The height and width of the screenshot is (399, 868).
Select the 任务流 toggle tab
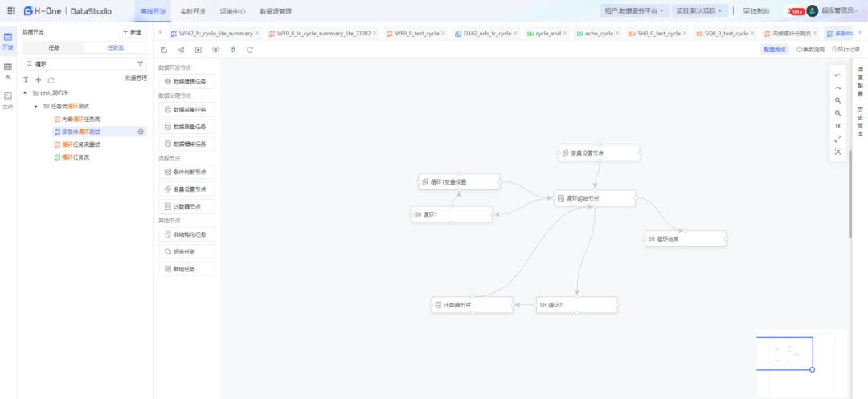point(116,48)
